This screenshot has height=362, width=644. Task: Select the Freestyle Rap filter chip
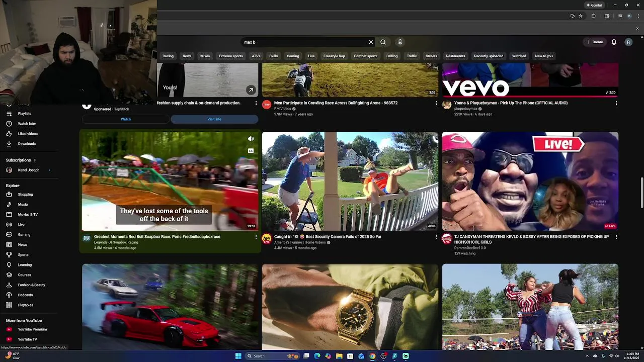(334, 56)
